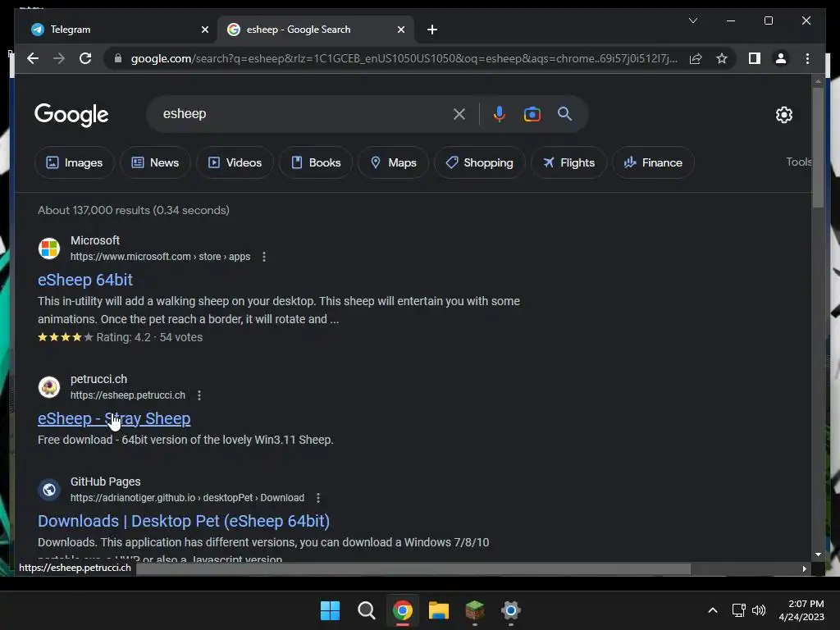Show hidden system tray icons
Viewport: 840px width, 630px height.
713,610
